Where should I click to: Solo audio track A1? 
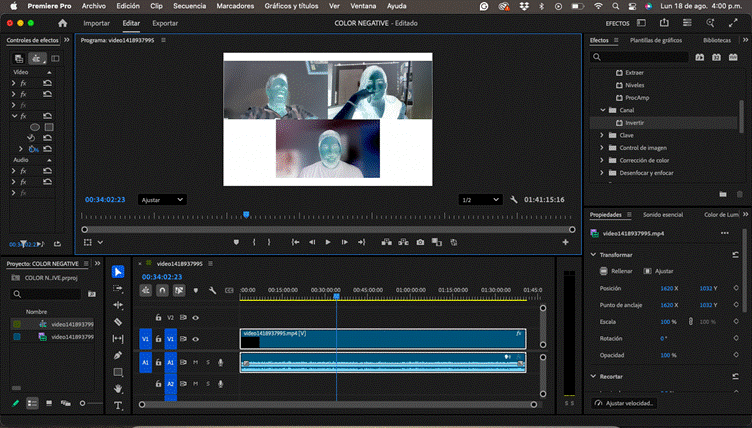coord(208,362)
